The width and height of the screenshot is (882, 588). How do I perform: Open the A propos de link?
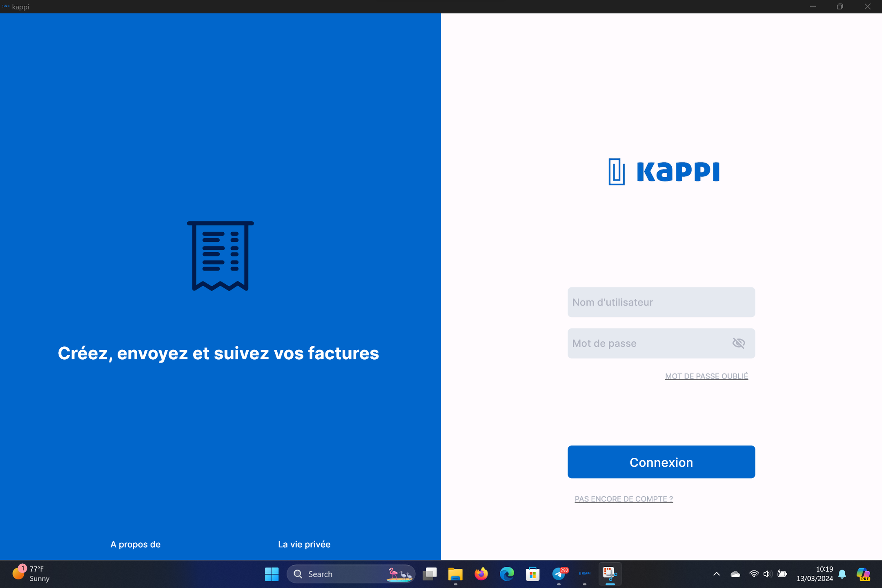tap(135, 544)
